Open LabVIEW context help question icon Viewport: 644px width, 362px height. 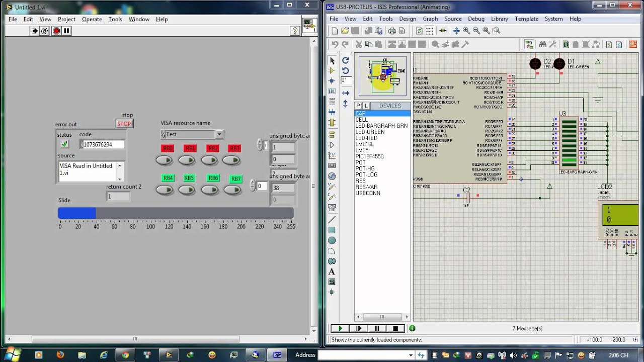point(295,31)
